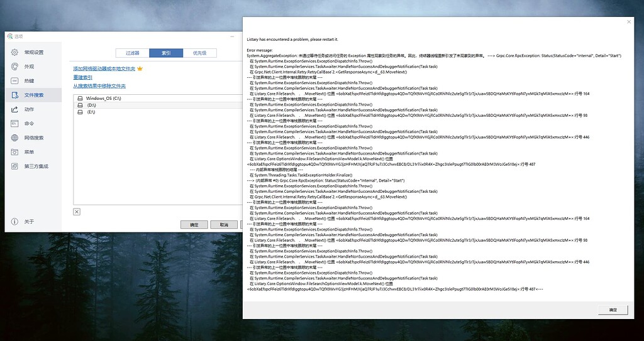Screen dimensions: 644x341
Task: Click 从搜索结果中排除文件夹 link
Action: point(99,86)
